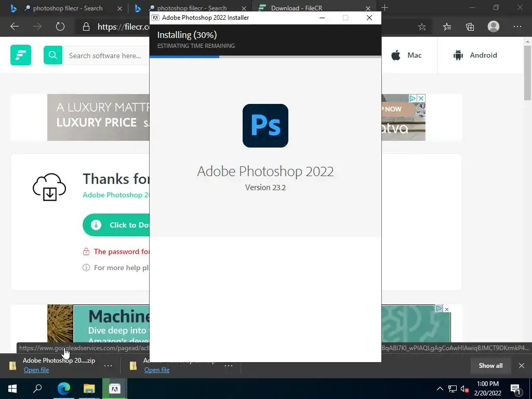
Task: Click the AdChoices icon on top ad
Action: (x=413, y=98)
